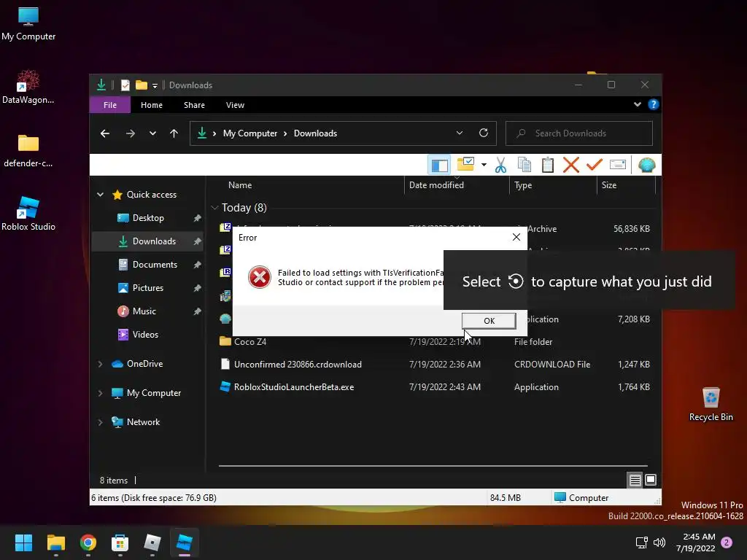The width and height of the screenshot is (747, 560).
Task: Click the My Computer desktop icon
Action: [28, 24]
